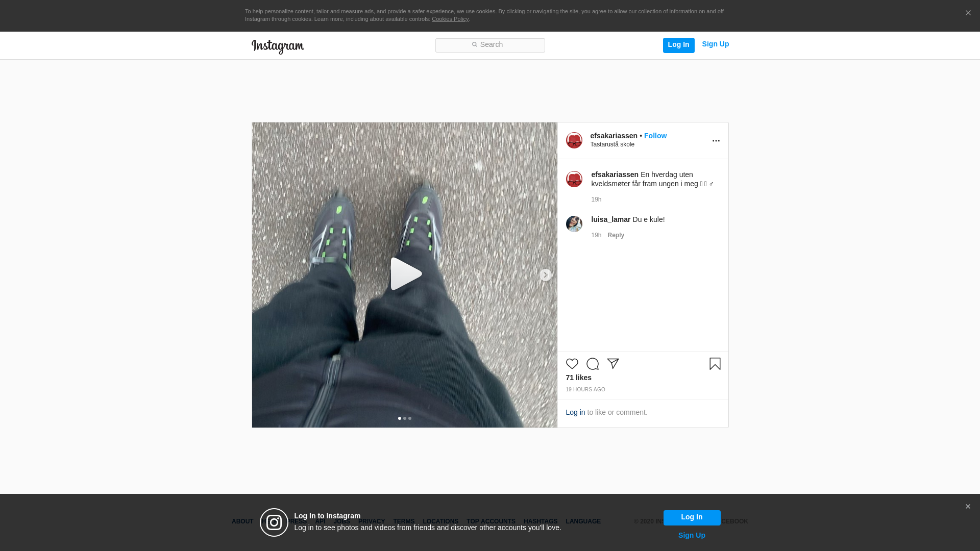Image resolution: width=980 pixels, height=551 pixels.
Task: Like the post with heart icon
Action: point(572,364)
